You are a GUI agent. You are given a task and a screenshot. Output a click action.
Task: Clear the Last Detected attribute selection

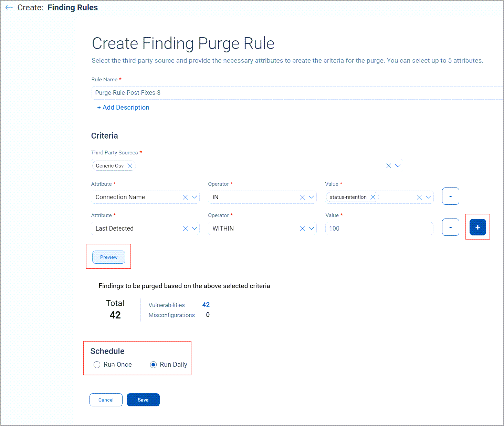(185, 229)
